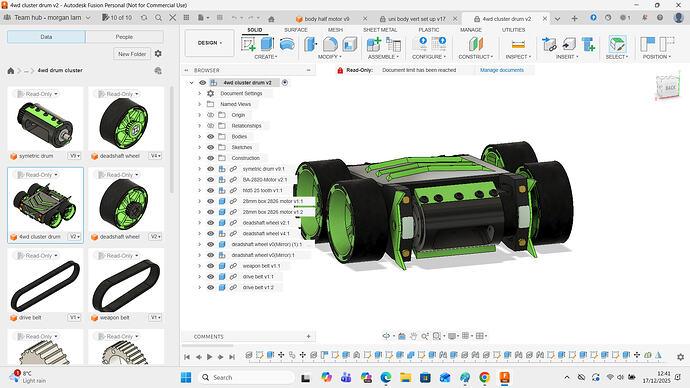Open notifications bell icon
The image size is (690, 388).
[x=644, y=18]
